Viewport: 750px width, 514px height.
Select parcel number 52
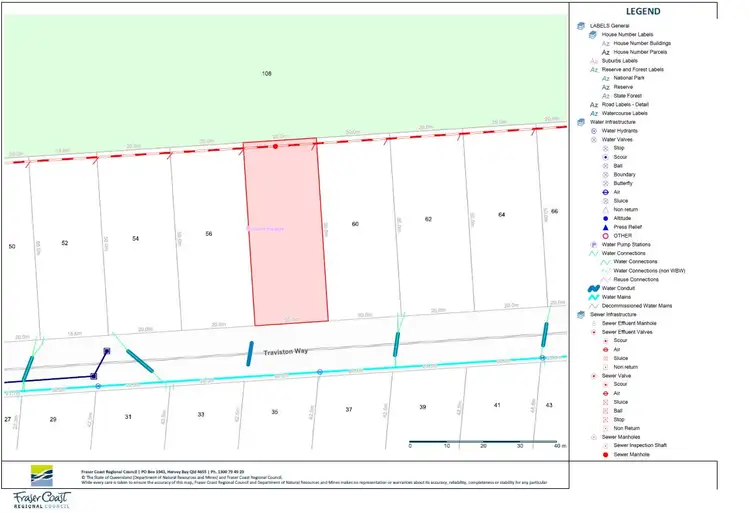[x=65, y=243]
